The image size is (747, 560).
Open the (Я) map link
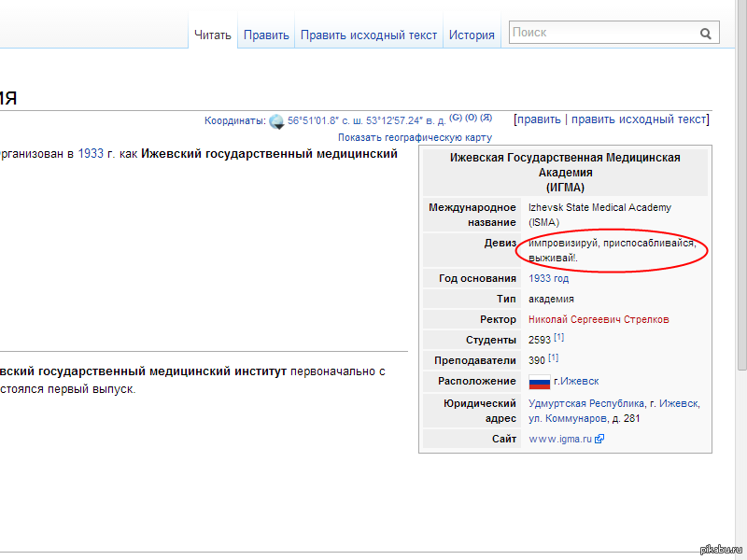coord(486,118)
